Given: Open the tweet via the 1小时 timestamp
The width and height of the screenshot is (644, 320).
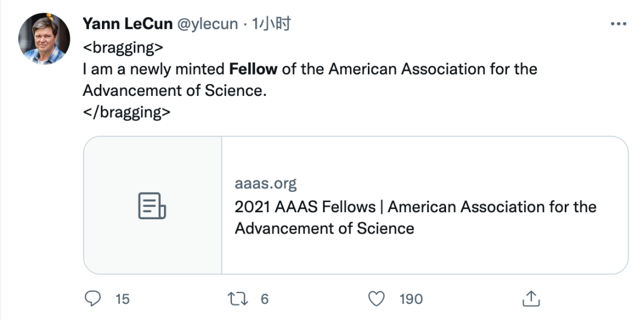Looking at the screenshot, I should coord(271,24).
